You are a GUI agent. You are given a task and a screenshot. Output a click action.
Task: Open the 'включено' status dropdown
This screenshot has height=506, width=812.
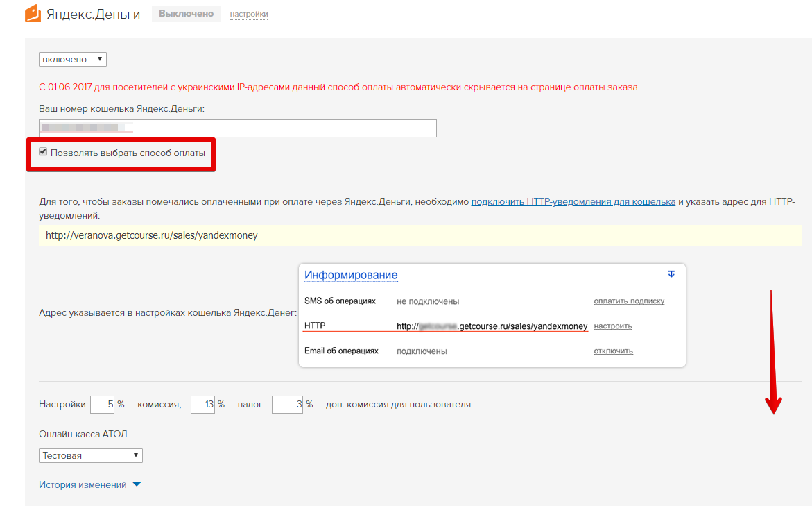click(73, 59)
